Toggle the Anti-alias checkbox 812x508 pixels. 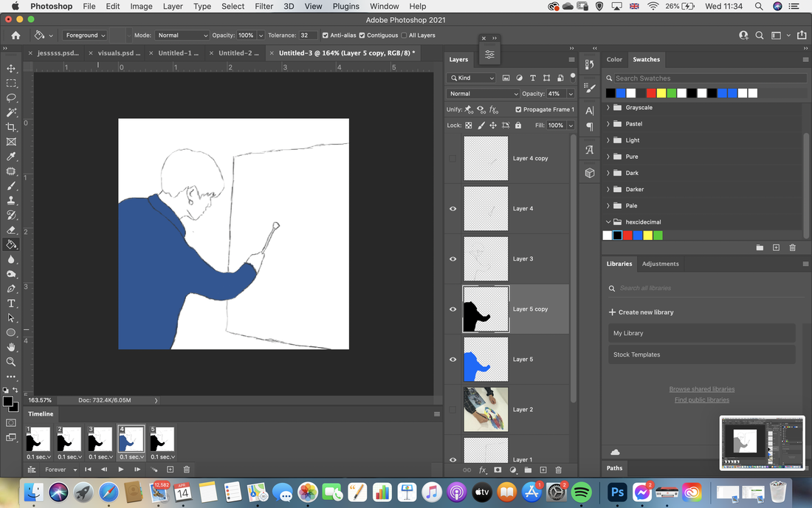tap(326, 35)
